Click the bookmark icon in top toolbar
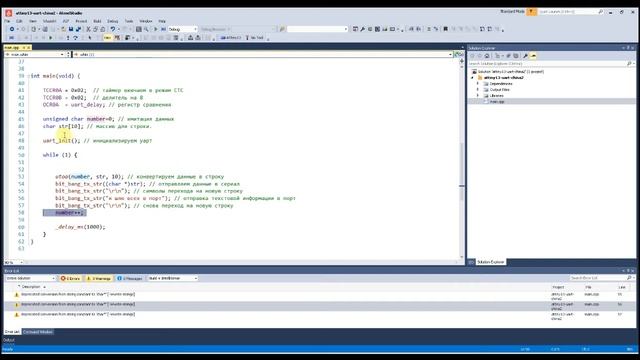This screenshot has height=360, width=640. (x=446, y=29)
